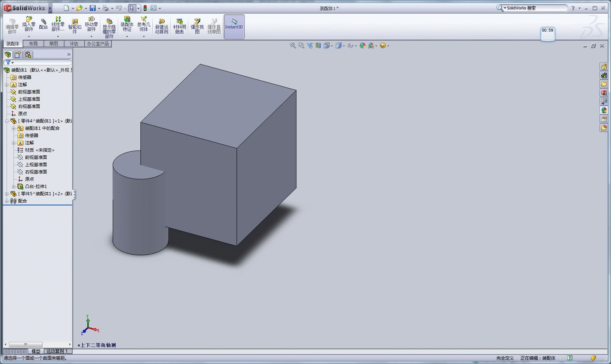Create an 爆炸视图
Screen dimensions: 611x364
[197, 26]
